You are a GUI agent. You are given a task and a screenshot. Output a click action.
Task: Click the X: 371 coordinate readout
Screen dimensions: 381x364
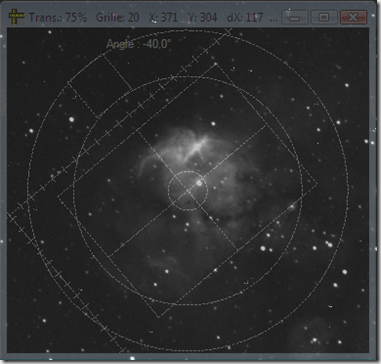click(x=163, y=17)
